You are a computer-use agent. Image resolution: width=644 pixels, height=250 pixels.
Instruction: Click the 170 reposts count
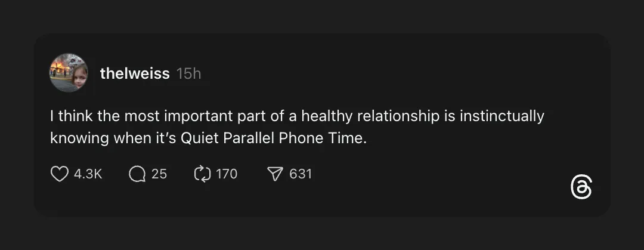tap(227, 174)
